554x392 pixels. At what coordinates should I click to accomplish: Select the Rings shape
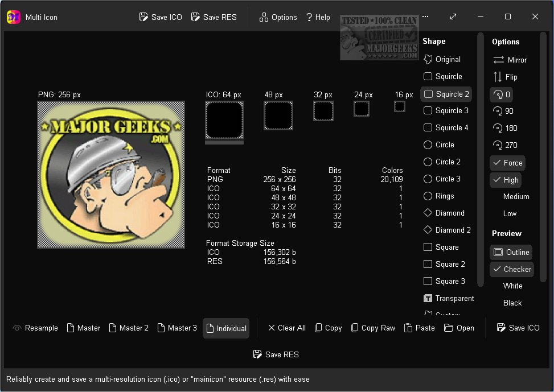point(439,196)
